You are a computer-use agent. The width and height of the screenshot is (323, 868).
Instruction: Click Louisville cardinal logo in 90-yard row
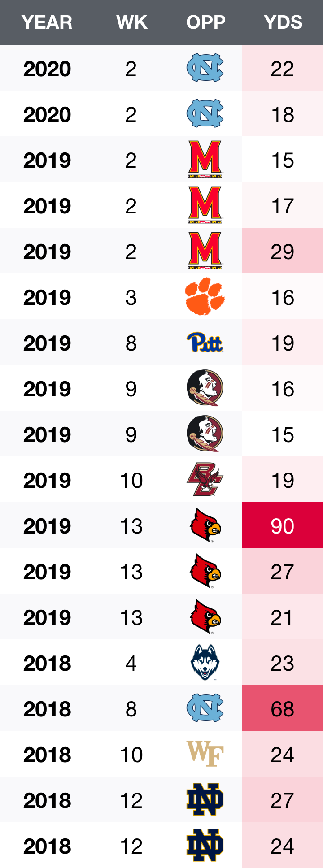point(205,525)
